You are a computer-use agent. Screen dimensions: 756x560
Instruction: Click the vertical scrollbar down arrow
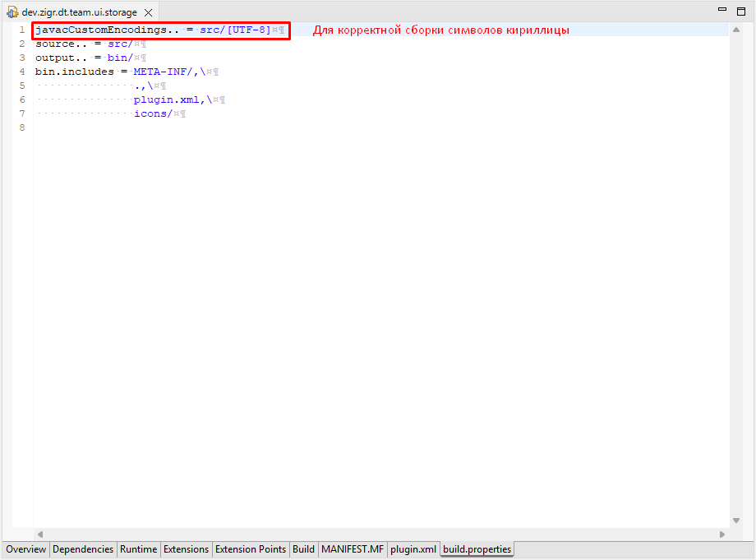[x=736, y=521]
